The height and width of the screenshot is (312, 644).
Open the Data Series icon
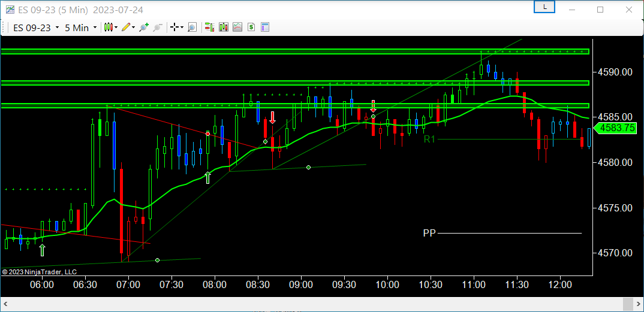pos(224,28)
